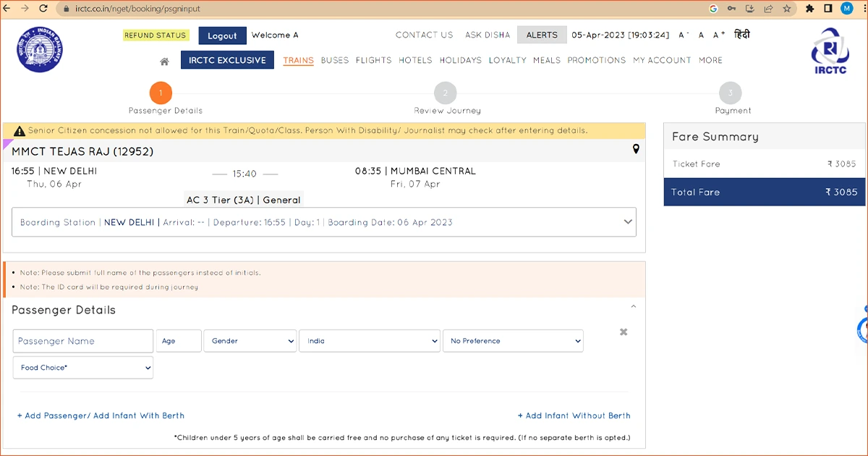Click step 2 Review Journey circle
This screenshot has width=868, height=456.
tap(446, 93)
